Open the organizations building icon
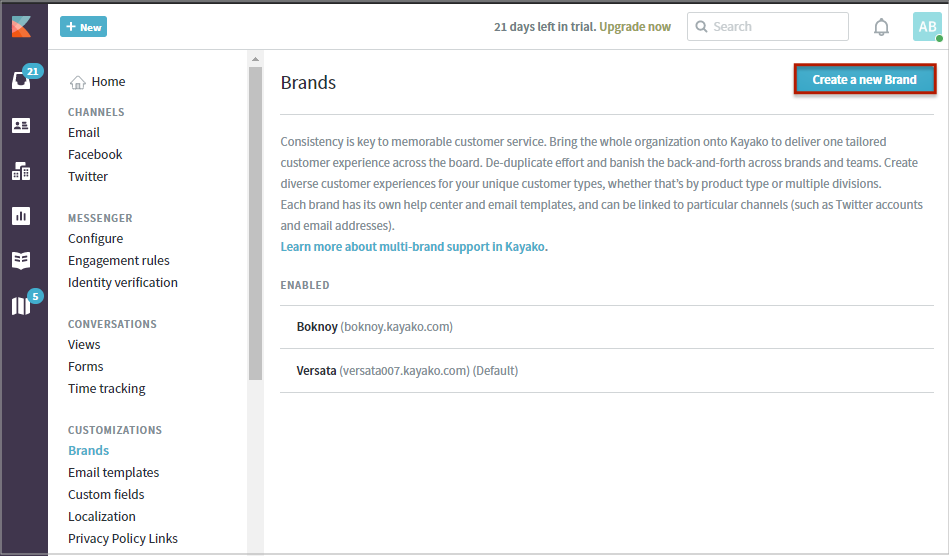This screenshot has width=949, height=556. (21, 171)
